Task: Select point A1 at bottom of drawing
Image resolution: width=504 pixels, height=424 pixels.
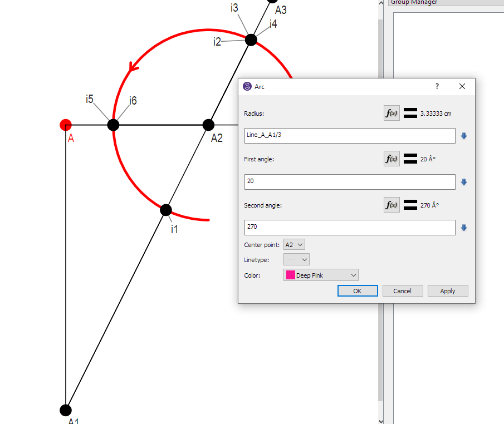Action: pos(66,410)
